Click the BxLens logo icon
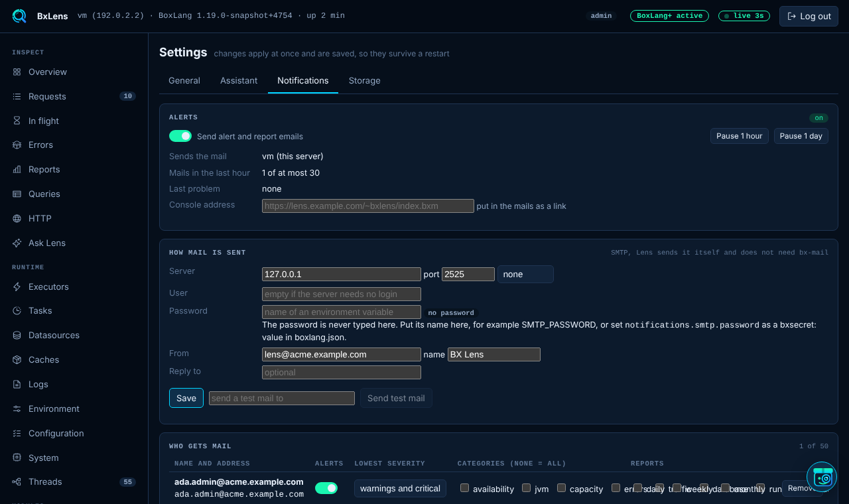Screen dimensions: 849x504 19,16
